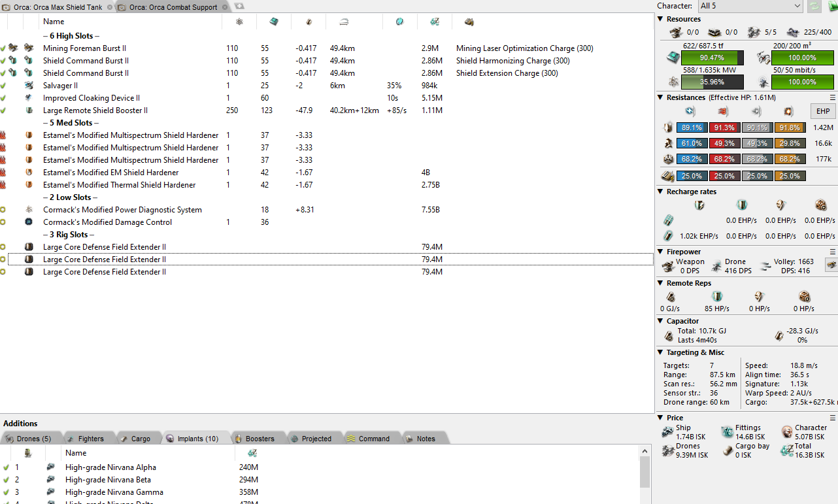Click the Improved Cloaking Device II module icon
Screen dimensions: 838x504
[x=29, y=98]
